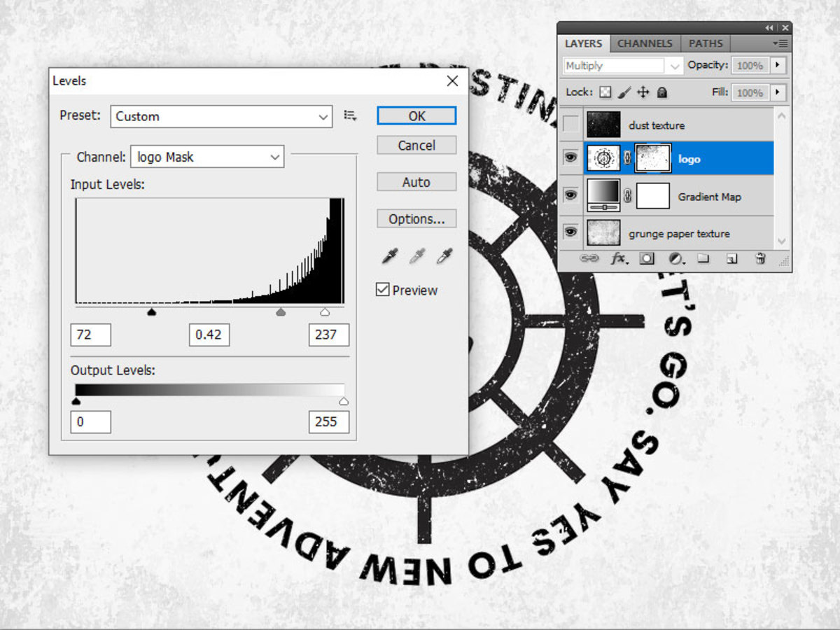Hide the Gradient Map layer
Screen dimensions: 840x630
[570, 195]
